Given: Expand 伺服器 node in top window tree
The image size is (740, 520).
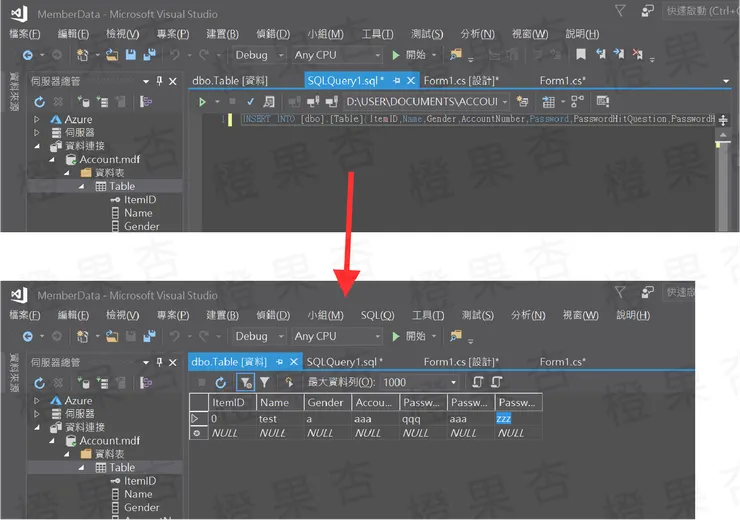Looking at the screenshot, I should (x=37, y=133).
